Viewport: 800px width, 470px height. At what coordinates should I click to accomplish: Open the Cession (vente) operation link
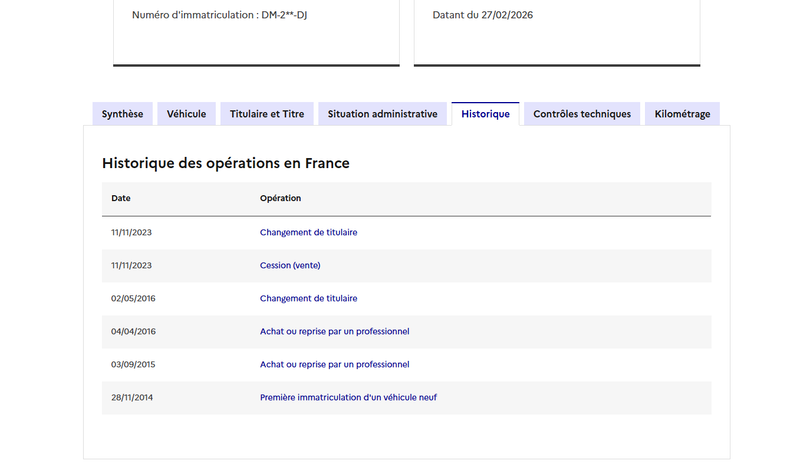pos(290,265)
